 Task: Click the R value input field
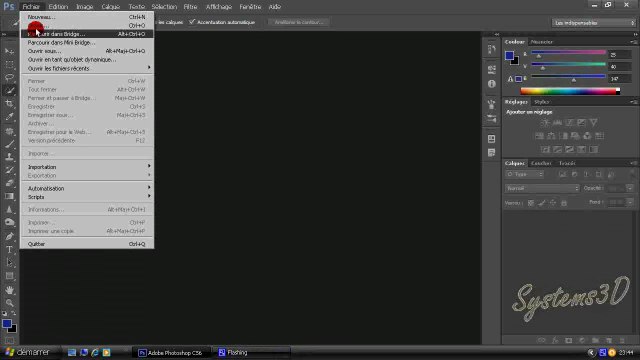tap(620, 54)
